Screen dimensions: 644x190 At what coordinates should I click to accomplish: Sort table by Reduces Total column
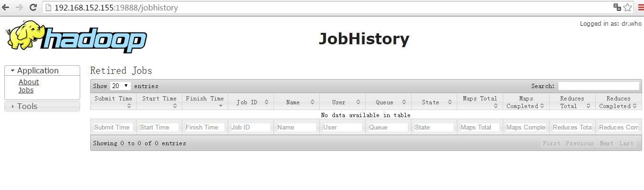(572, 101)
